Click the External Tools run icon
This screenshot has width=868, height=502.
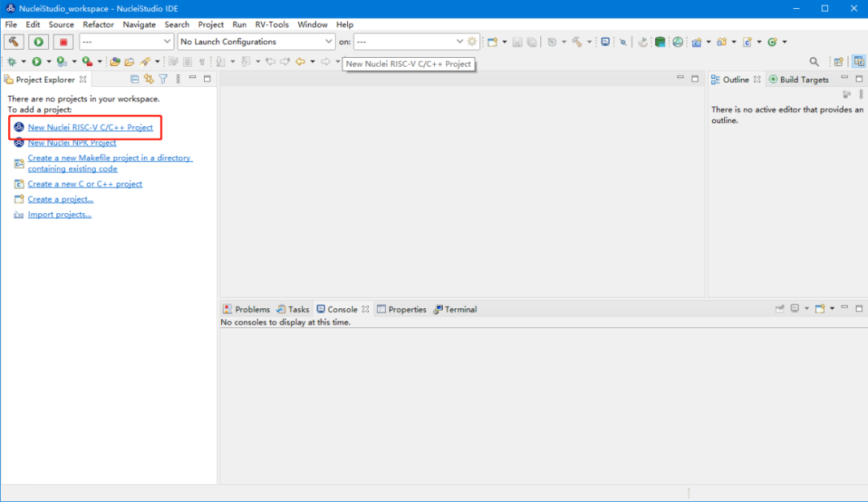coord(87,61)
